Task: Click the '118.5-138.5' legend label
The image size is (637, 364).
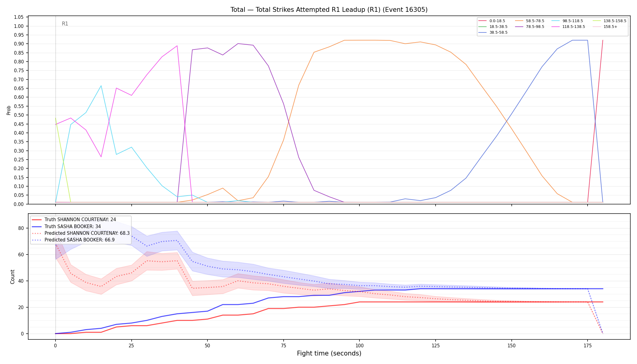Action: (x=574, y=27)
